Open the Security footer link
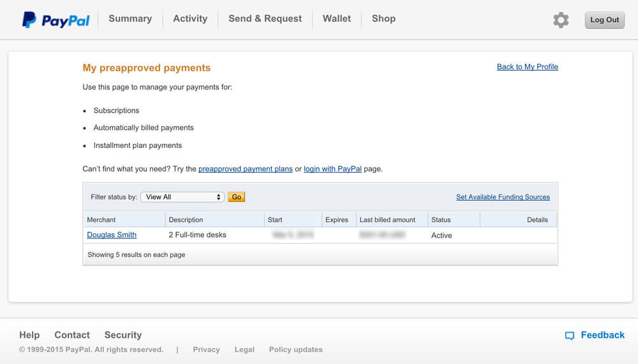The width and height of the screenshot is (638, 364). [x=123, y=335]
